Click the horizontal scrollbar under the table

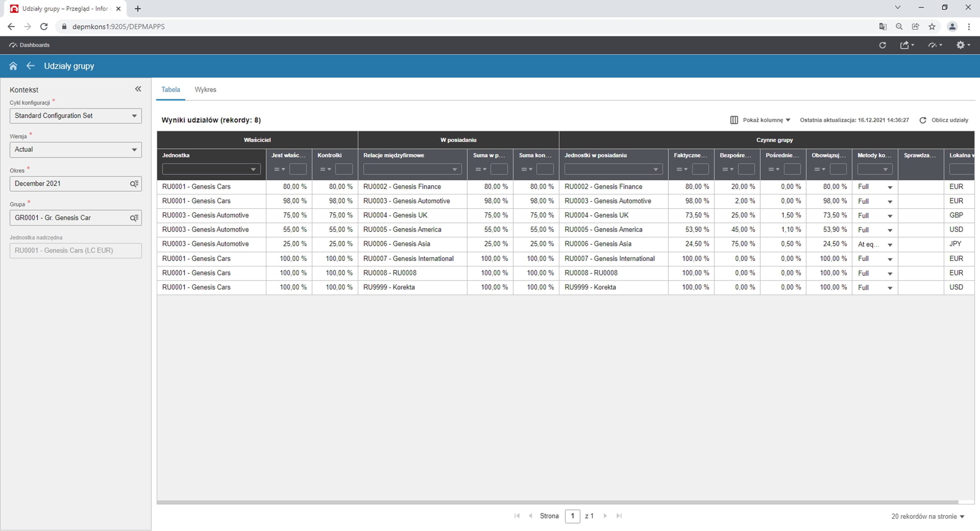[x=557, y=502]
